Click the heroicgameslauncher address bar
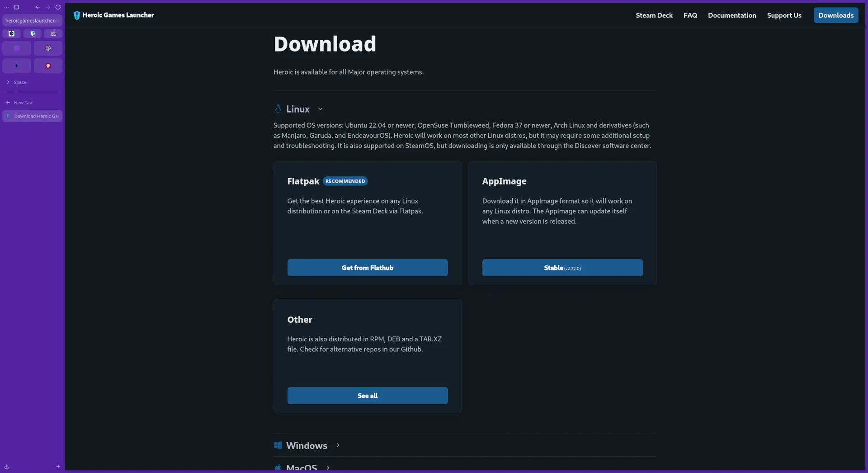Viewport: 868px width, 473px height. click(32, 20)
